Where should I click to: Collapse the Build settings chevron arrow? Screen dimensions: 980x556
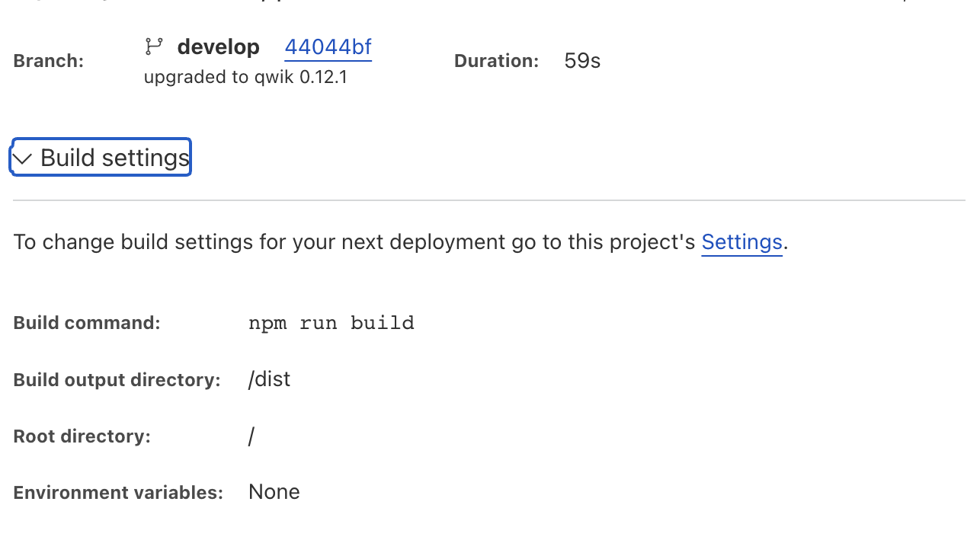[x=22, y=158]
